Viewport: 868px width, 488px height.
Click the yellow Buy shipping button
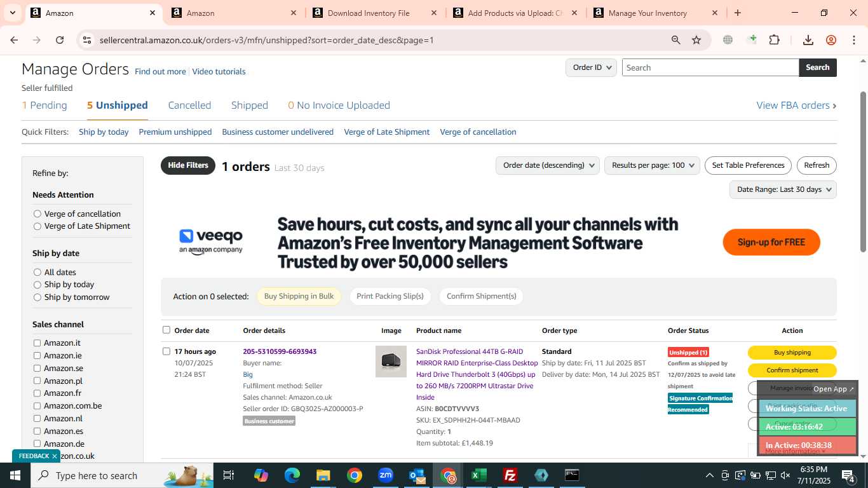point(792,353)
